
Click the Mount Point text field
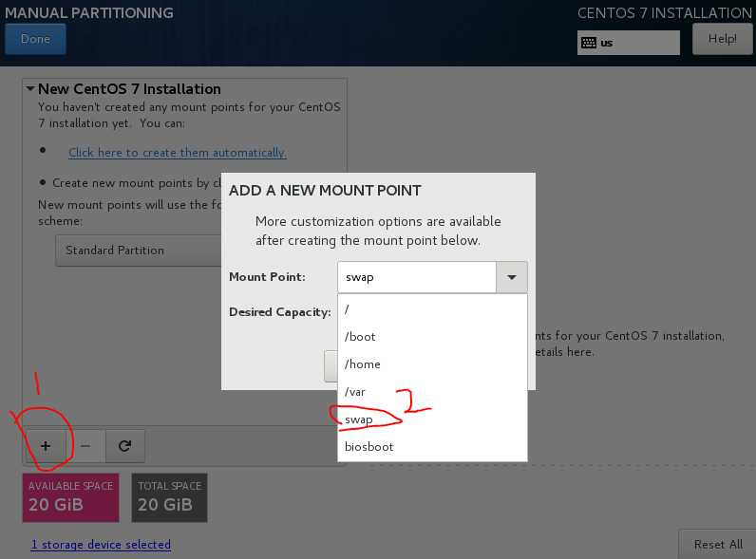coord(417,277)
